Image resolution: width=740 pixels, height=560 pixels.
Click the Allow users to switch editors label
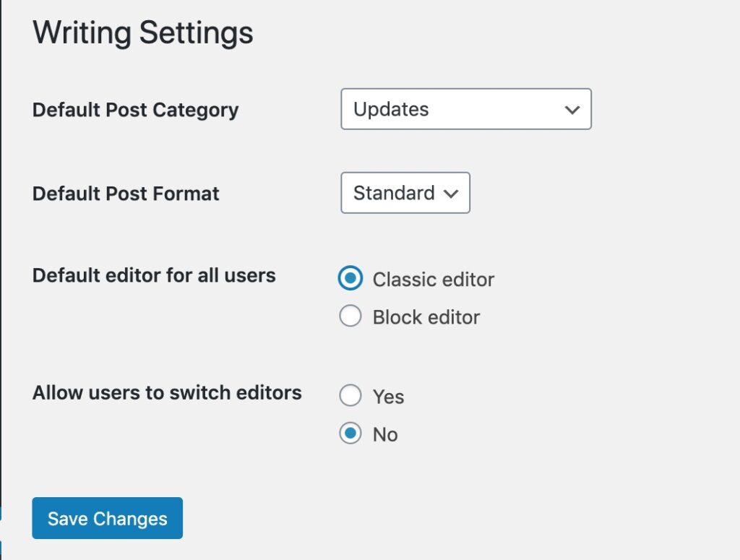pos(167,392)
